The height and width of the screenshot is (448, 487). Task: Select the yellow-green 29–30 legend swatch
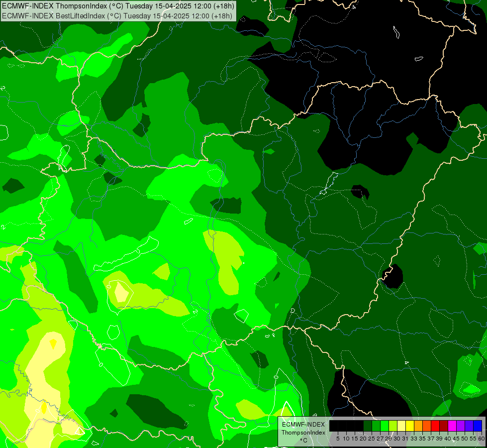[x=393, y=426]
